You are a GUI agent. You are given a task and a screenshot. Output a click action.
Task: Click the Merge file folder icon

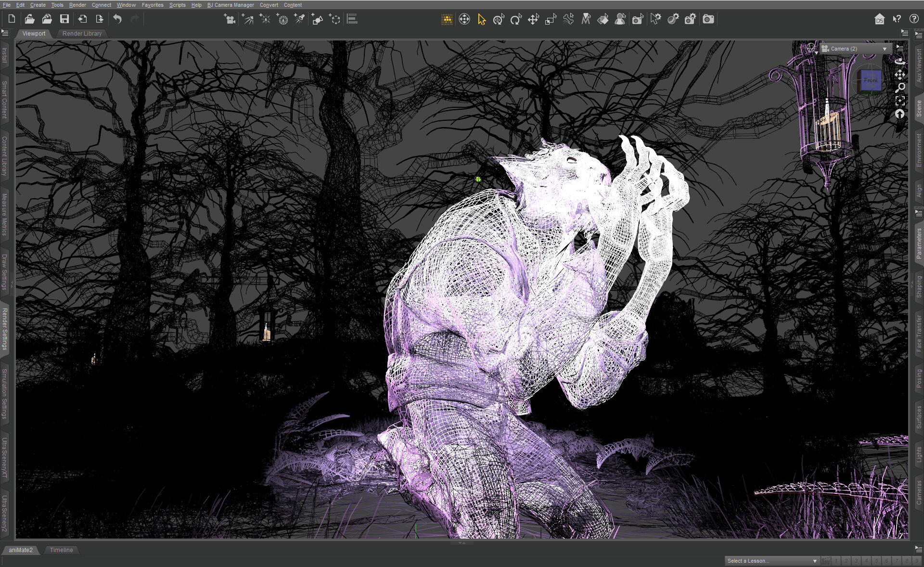point(47,19)
